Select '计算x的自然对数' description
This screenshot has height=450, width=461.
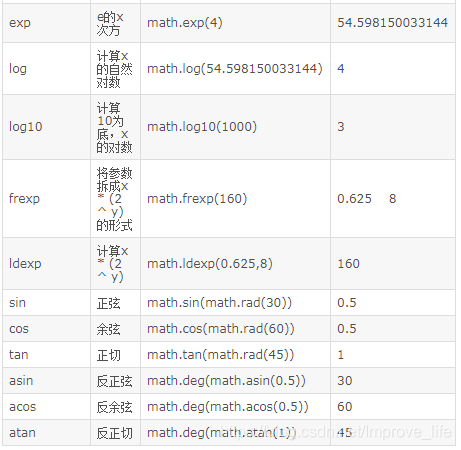[x=114, y=69]
